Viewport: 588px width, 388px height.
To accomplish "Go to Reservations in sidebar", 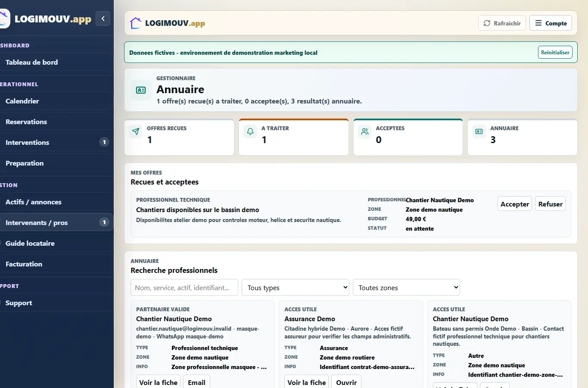I will [56, 122].
